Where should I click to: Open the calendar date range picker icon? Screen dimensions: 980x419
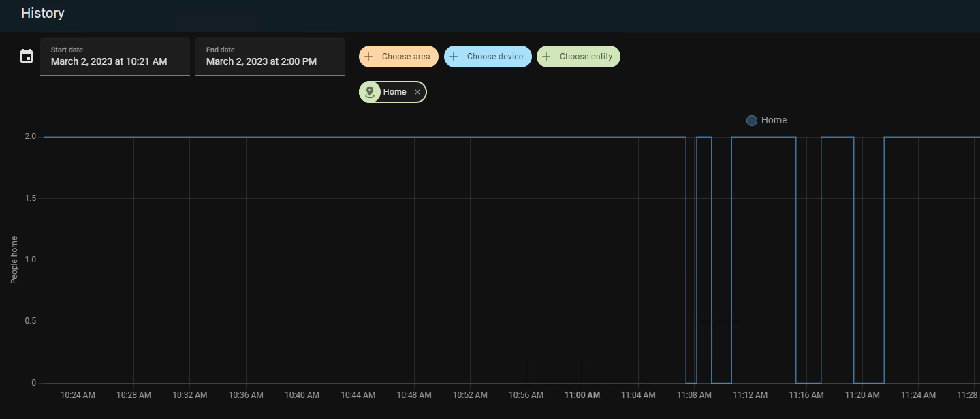pos(27,57)
